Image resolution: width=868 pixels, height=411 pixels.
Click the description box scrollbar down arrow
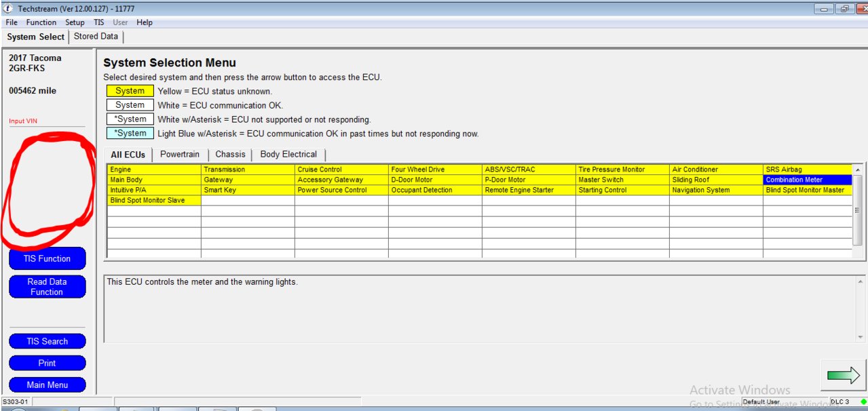coord(861,336)
